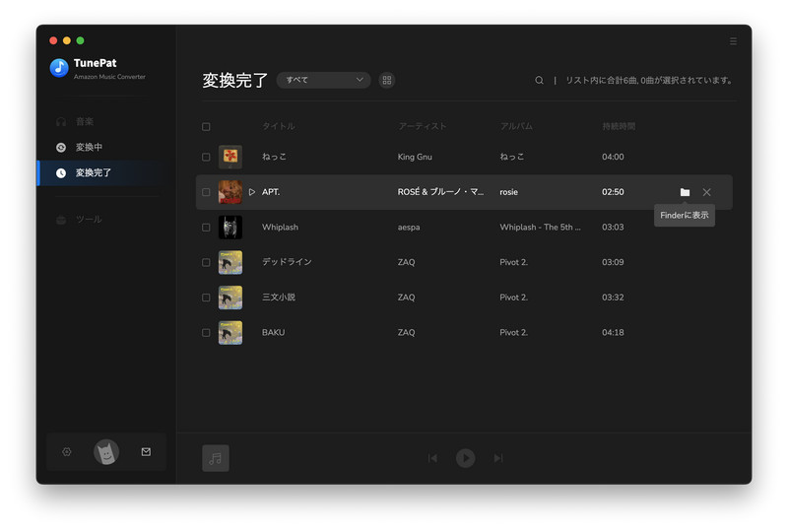Click the TunePat app logo
Viewport: 788px width, 532px height.
[x=59, y=67]
